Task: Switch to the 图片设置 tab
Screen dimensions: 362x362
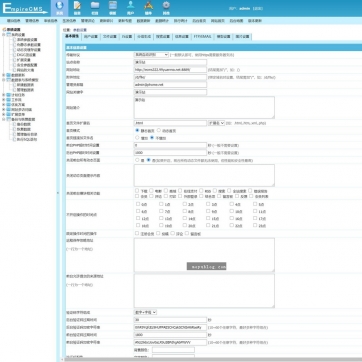Action: click(242, 37)
